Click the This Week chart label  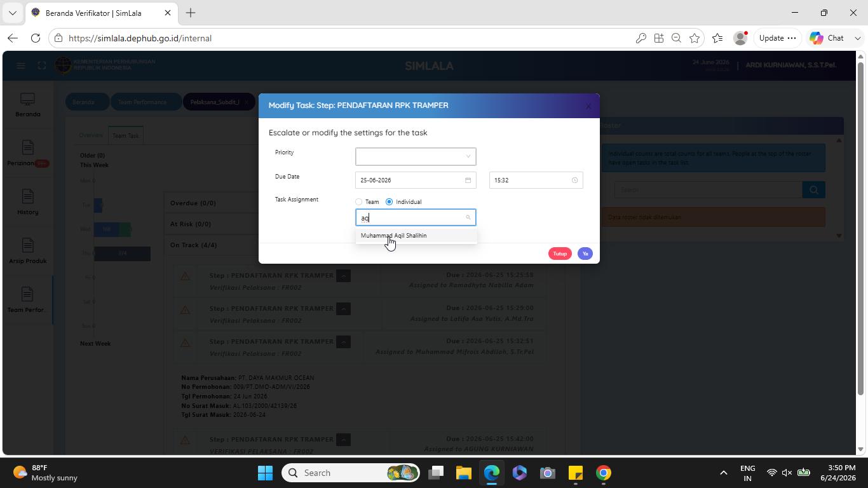(94, 165)
